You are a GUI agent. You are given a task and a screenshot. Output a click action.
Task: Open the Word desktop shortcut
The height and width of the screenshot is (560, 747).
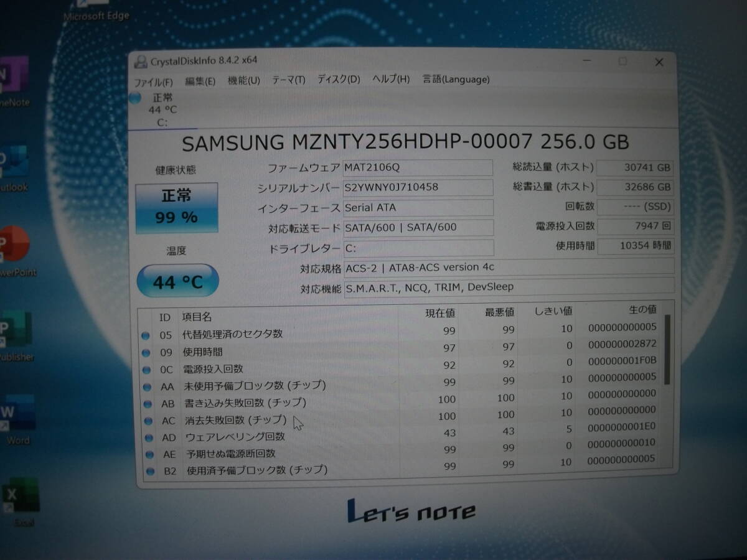tap(17, 420)
